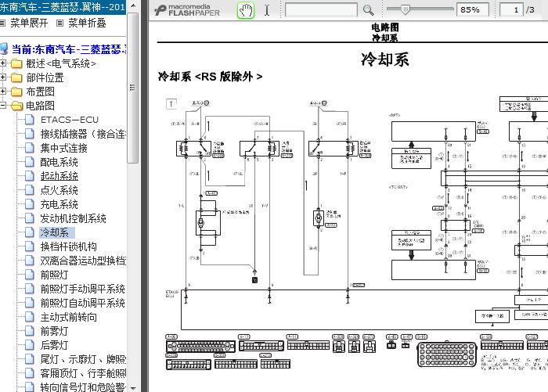The image size is (548, 392).
Task: Open the 前雾灯 page
Action: click(54, 331)
